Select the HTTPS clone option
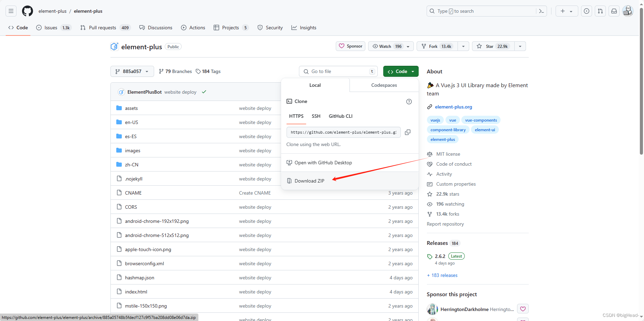 [296, 116]
